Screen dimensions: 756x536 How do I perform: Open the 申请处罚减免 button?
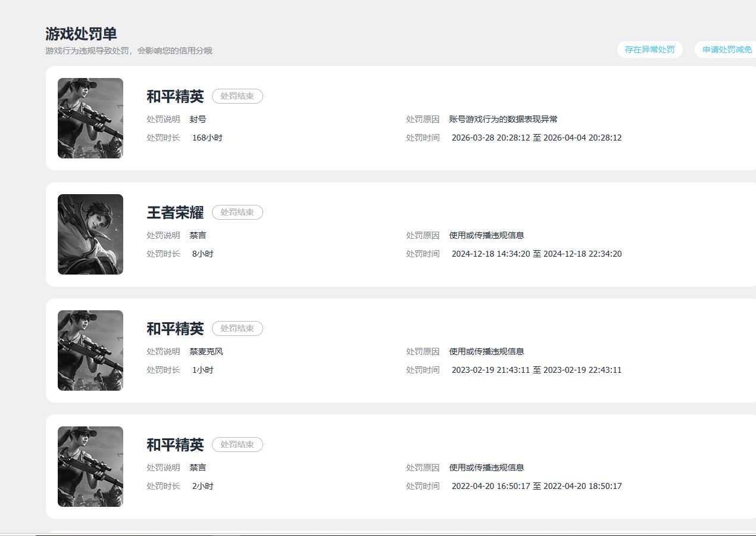click(x=726, y=49)
